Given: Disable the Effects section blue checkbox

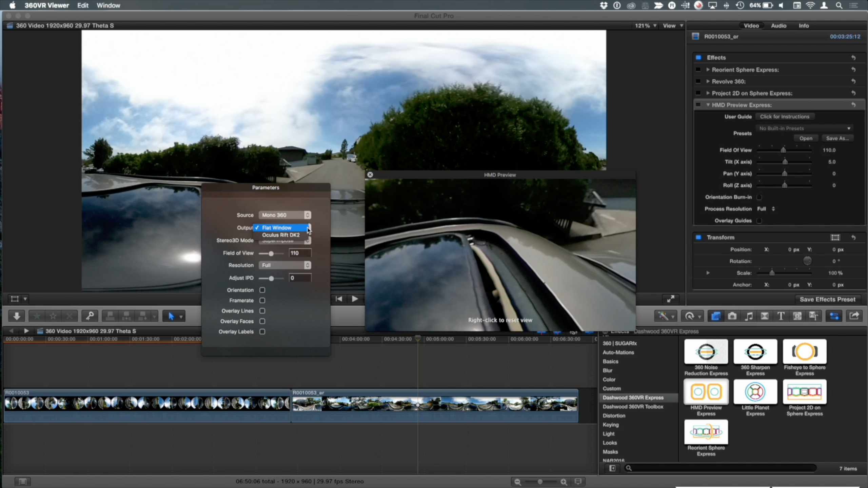Looking at the screenshot, I should (x=698, y=58).
